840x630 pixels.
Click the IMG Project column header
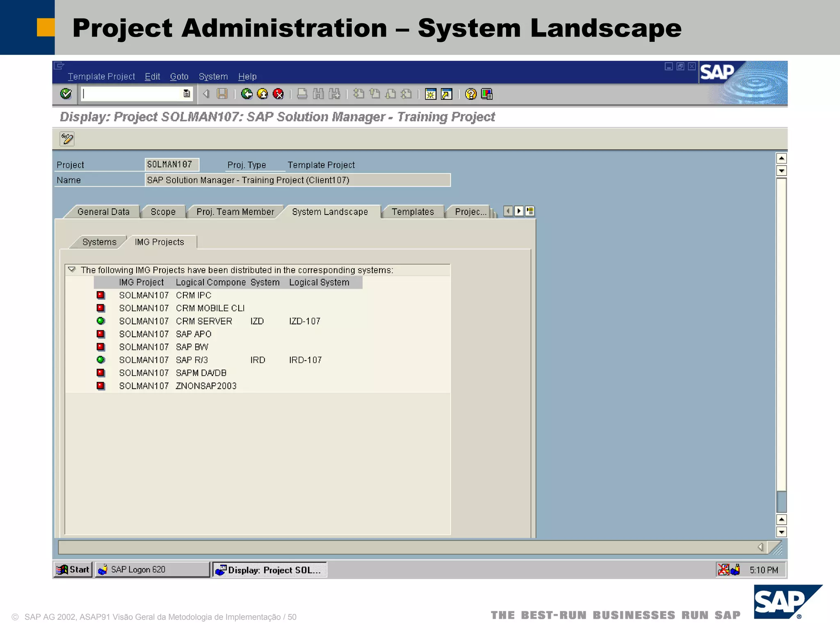click(x=141, y=282)
